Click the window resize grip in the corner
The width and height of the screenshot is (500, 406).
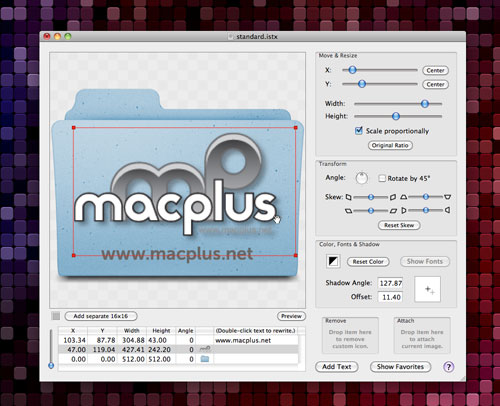point(463,378)
